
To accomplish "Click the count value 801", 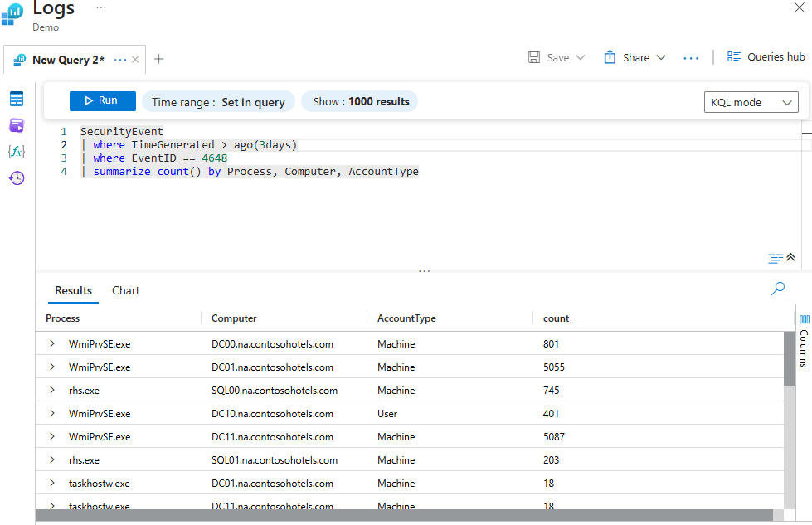I will pos(551,344).
